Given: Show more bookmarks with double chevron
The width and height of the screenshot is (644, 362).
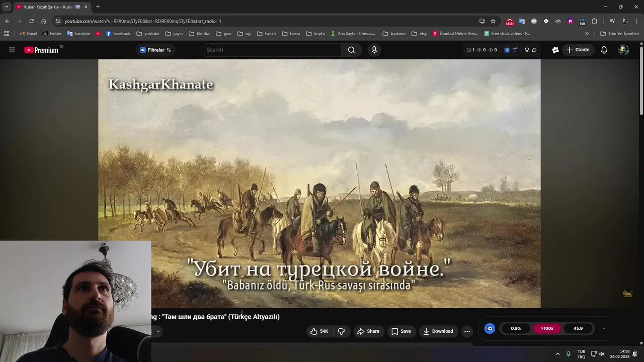Looking at the screenshot, I should (587, 34).
